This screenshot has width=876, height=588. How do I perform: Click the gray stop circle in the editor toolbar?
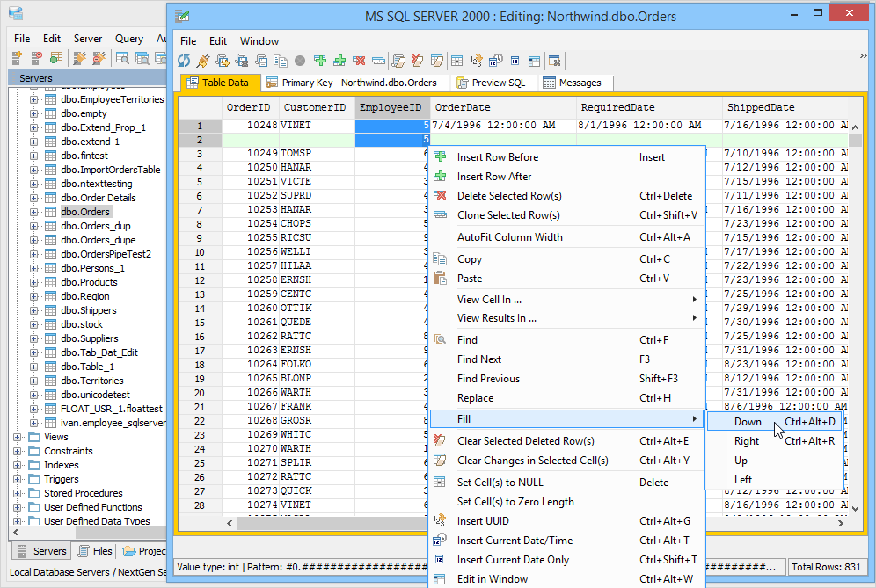[300, 61]
